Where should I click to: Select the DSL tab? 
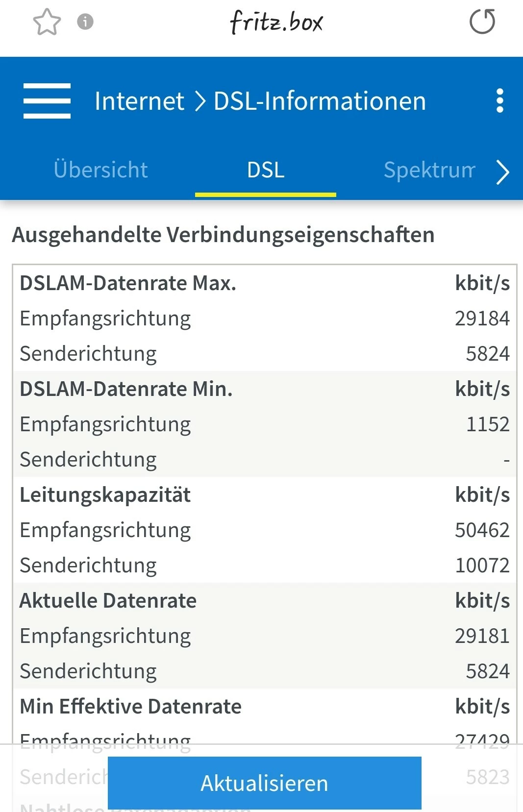pyautogui.click(x=266, y=170)
